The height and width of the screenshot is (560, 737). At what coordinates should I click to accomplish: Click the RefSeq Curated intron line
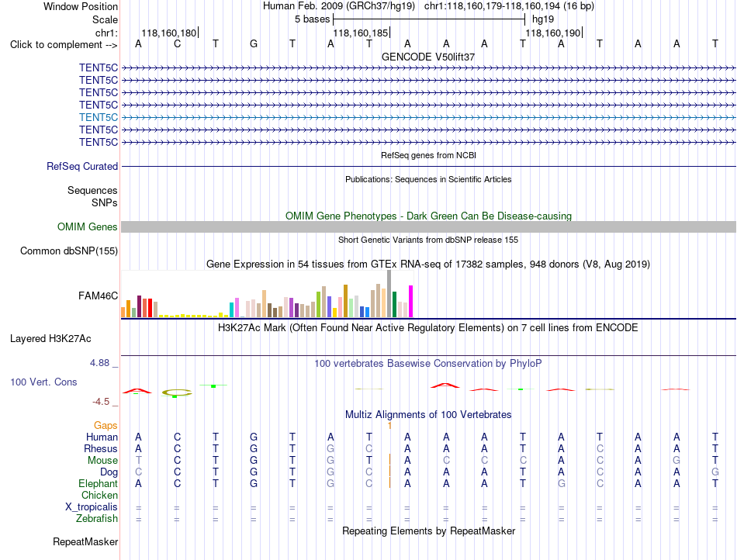pyautogui.click(x=428, y=166)
